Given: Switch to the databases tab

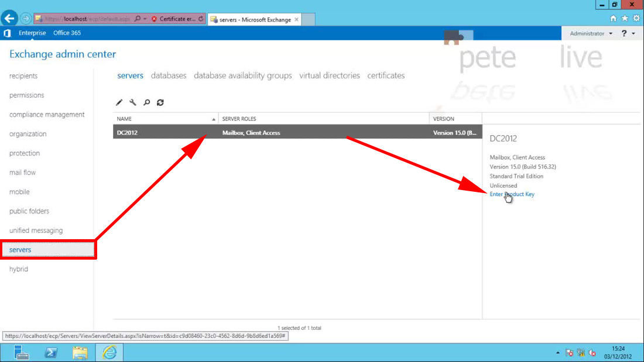Looking at the screenshot, I should coord(169,75).
